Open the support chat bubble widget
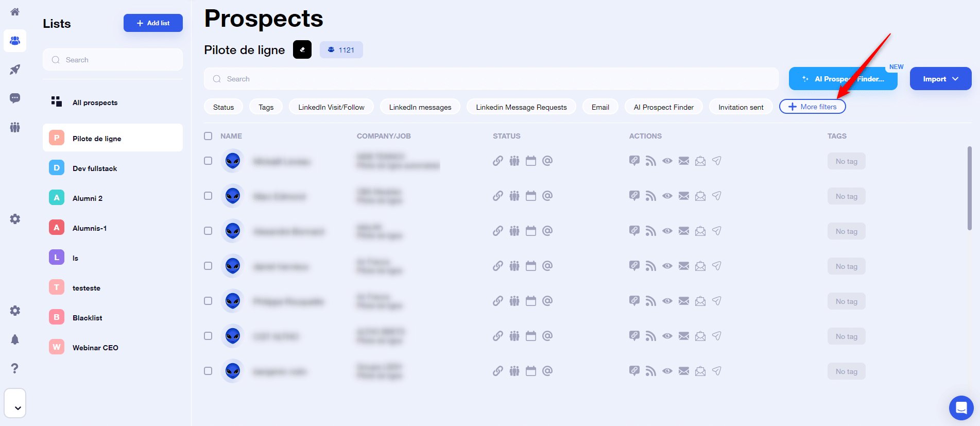 coord(961,408)
